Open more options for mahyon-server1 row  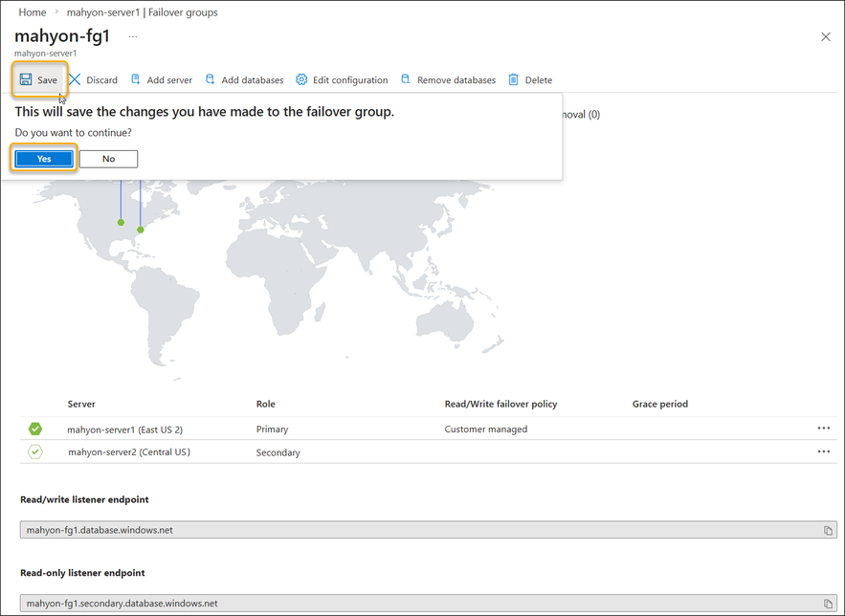823,429
